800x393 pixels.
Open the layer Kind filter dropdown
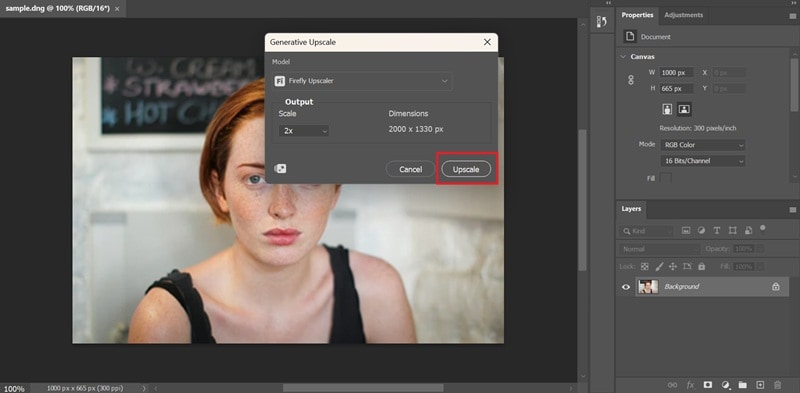[647, 231]
